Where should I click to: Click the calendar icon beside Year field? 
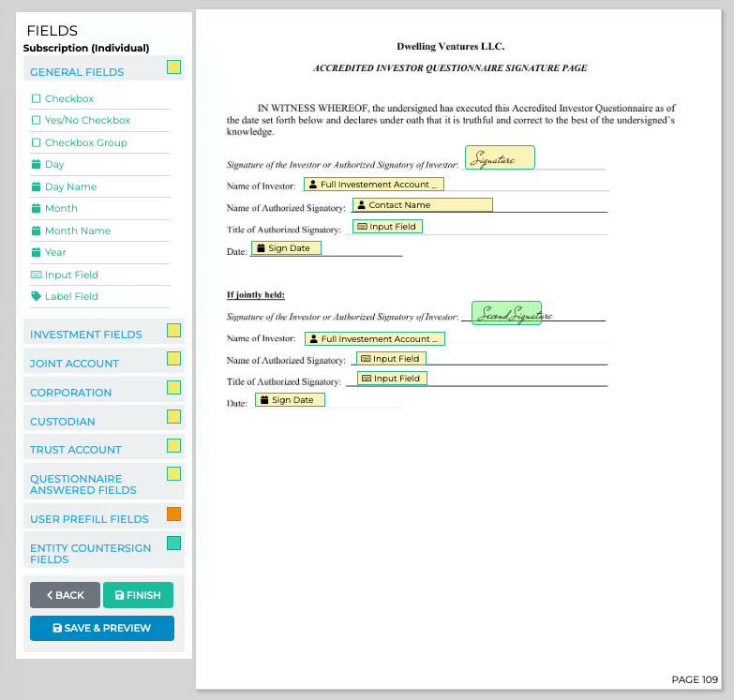(x=36, y=252)
